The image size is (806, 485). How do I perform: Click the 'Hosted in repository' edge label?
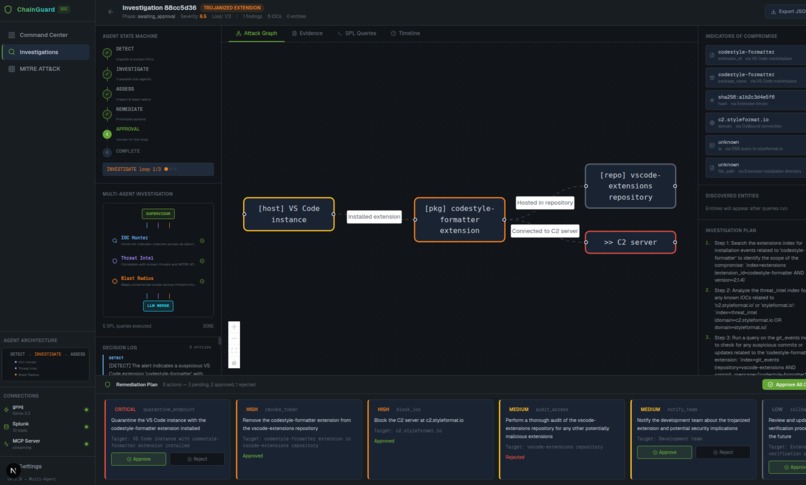click(x=545, y=203)
